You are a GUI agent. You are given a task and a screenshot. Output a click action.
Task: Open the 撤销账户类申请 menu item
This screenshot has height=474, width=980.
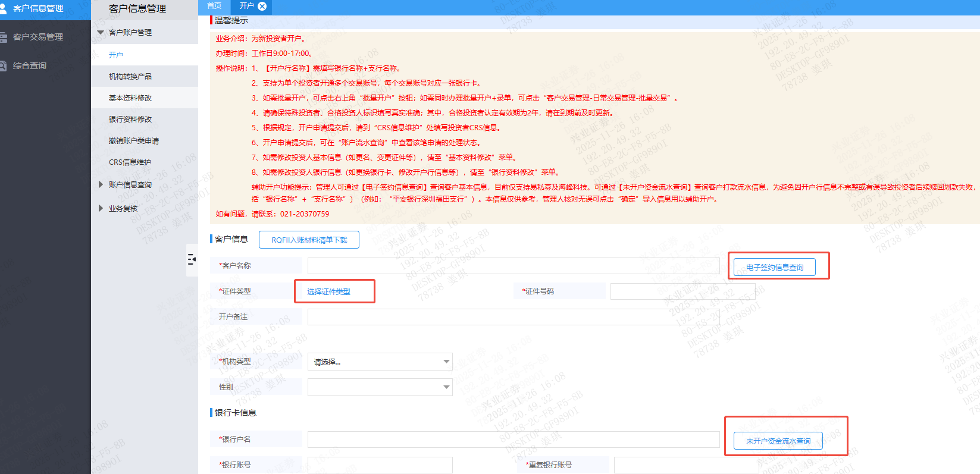tap(145, 140)
